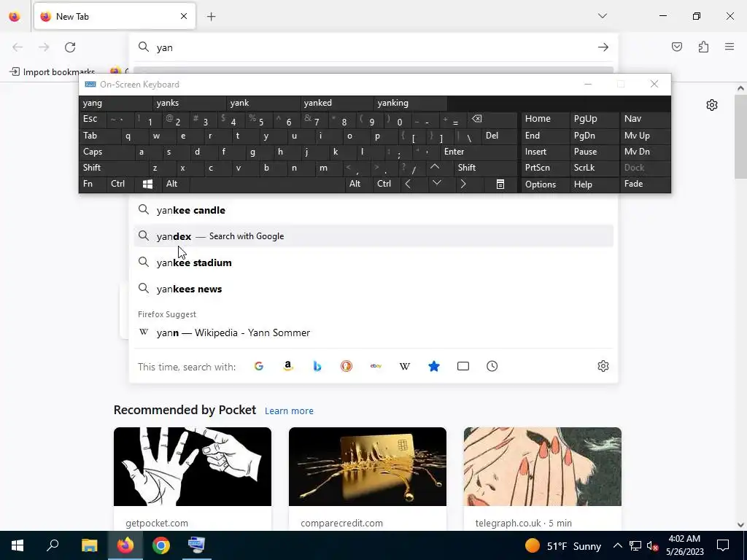Open search settings gear in dropdown

(x=603, y=366)
